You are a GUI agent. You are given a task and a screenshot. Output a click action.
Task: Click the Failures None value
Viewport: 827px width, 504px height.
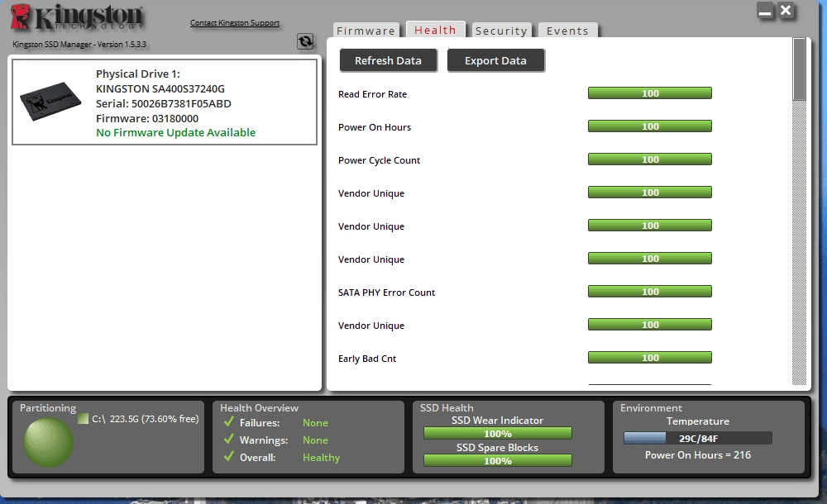coord(315,423)
